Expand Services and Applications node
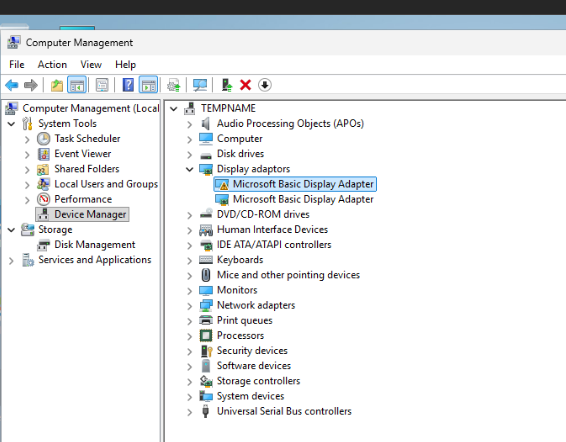The image size is (566, 442). pyautogui.click(x=12, y=261)
